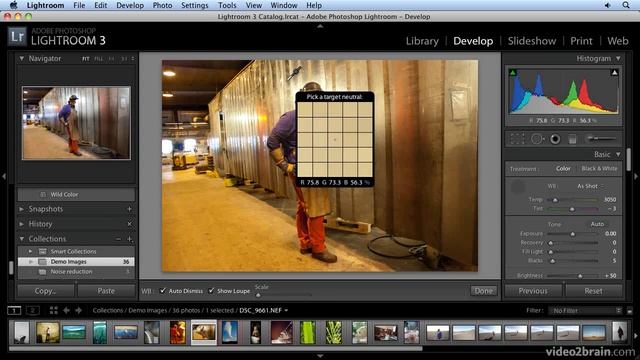Open Spotlight search magnifier in menu bar
640x360 pixels.
tap(626, 5)
